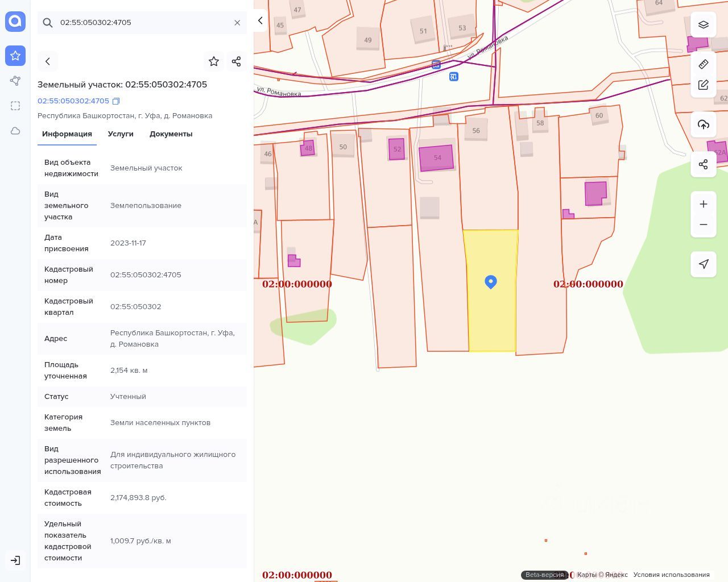Open the favorites star sidebar icon
Viewport: 728px width, 582px height.
(15, 56)
